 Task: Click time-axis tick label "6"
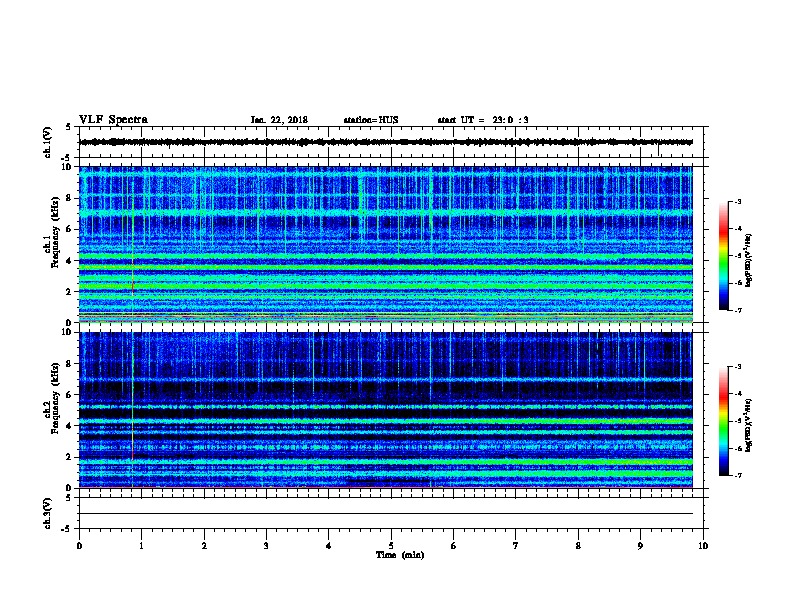pyautogui.click(x=454, y=546)
